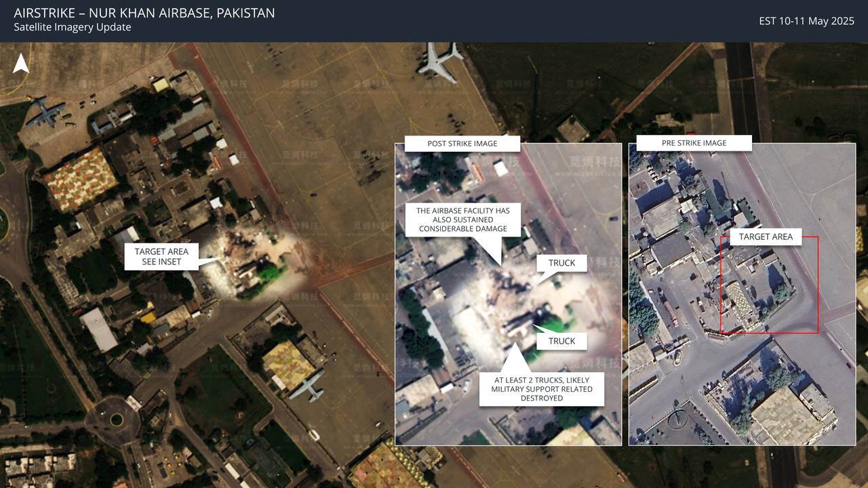Click the upper TRUCK marker in post strike image

[x=561, y=263]
